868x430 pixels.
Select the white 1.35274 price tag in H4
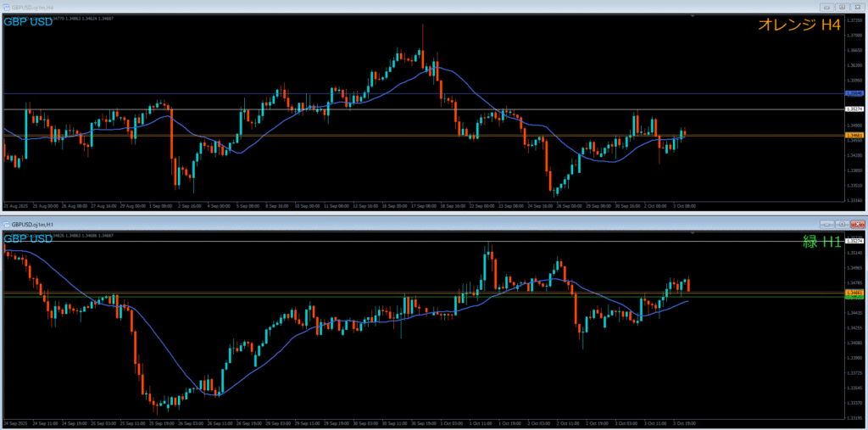point(855,109)
